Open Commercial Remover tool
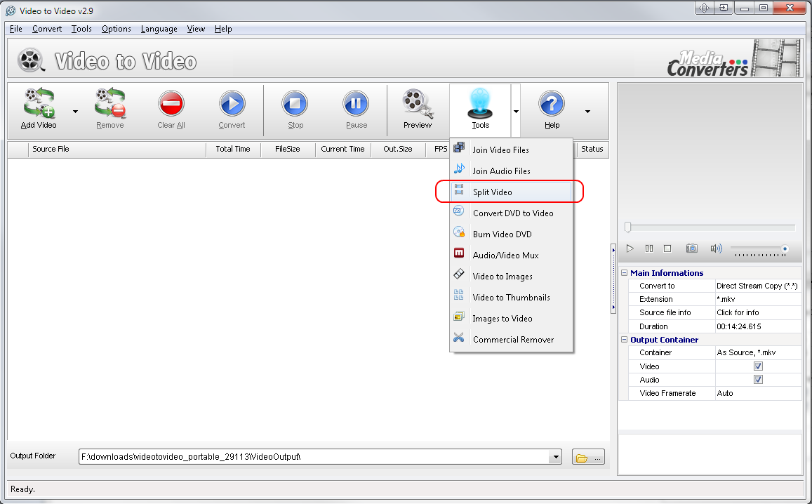 512,340
